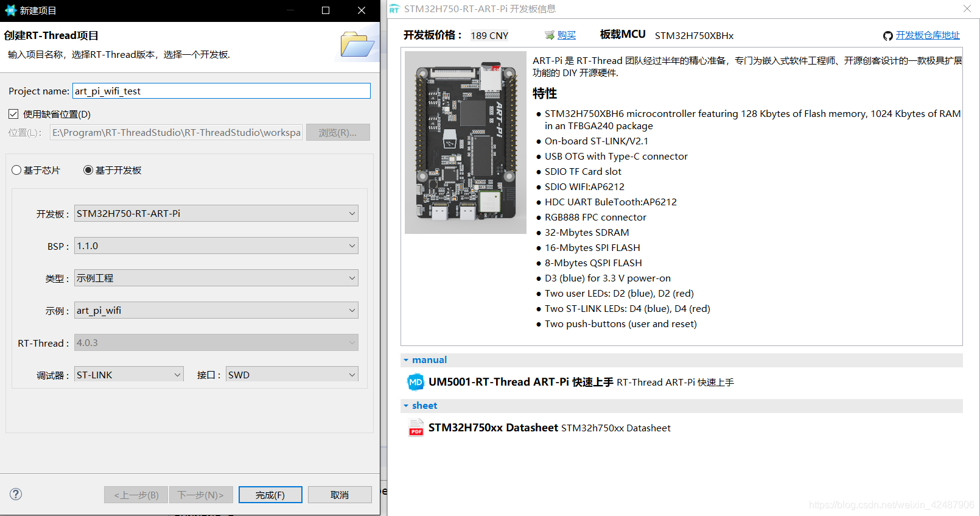The image size is (980, 516).
Task: Click the folder icon in the wizard header
Action: (x=357, y=44)
